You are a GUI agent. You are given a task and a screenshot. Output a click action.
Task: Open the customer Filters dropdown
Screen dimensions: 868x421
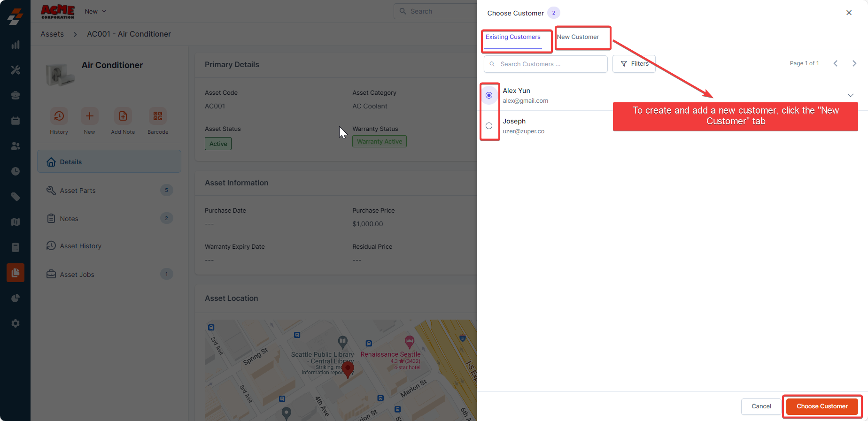[634, 64]
